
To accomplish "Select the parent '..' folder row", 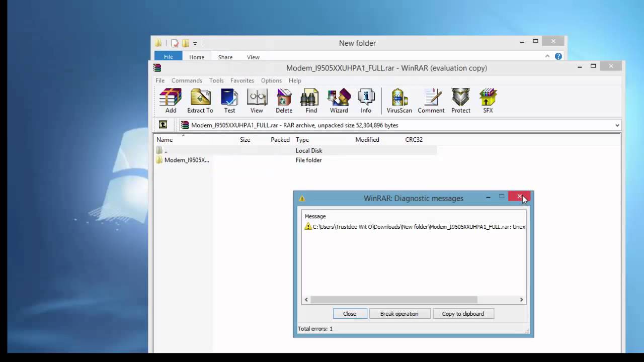I will point(295,150).
